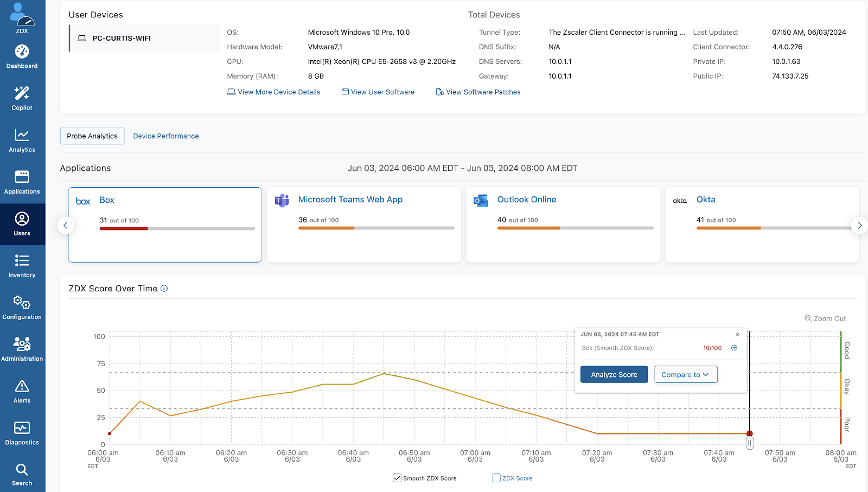The width and height of the screenshot is (868, 492).
Task: Click the timeline handle on chart axis
Action: [750, 443]
